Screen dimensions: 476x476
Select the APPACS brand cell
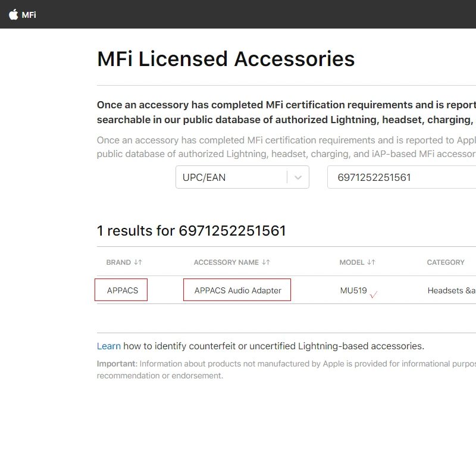122,290
